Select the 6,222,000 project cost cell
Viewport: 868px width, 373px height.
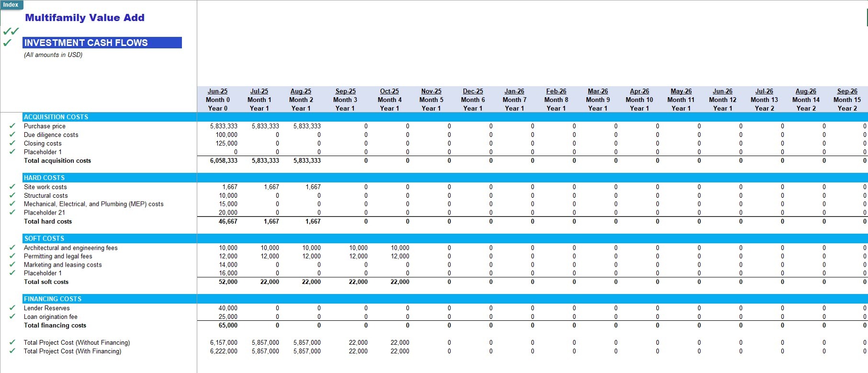[224, 351]
